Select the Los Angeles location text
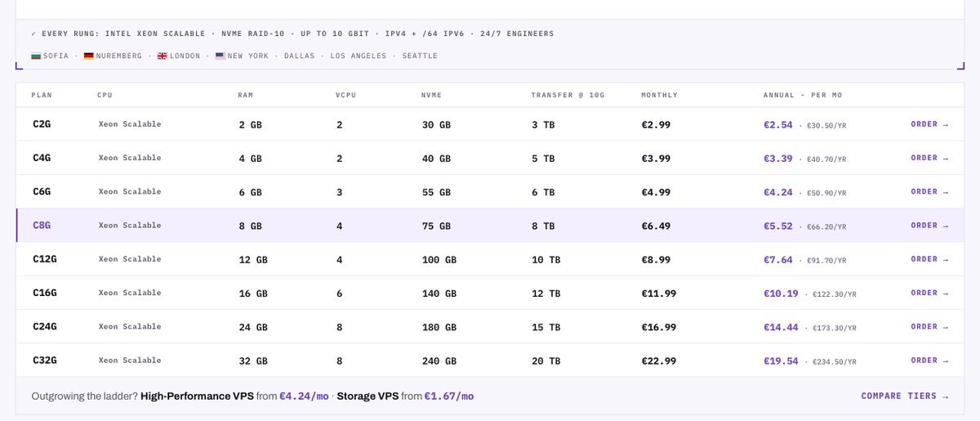This screenshot has width=980, height=421. pyautogui.click(x=357, y=56)
